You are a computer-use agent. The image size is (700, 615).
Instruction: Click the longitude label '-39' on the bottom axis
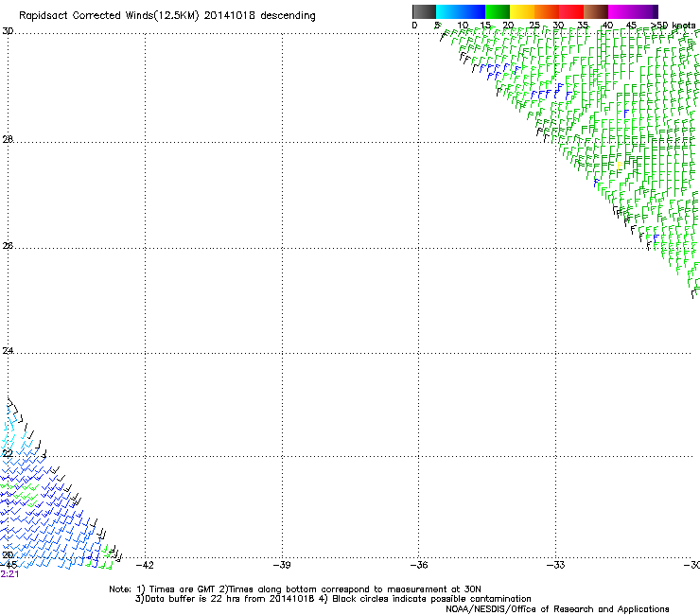(282, 565)
